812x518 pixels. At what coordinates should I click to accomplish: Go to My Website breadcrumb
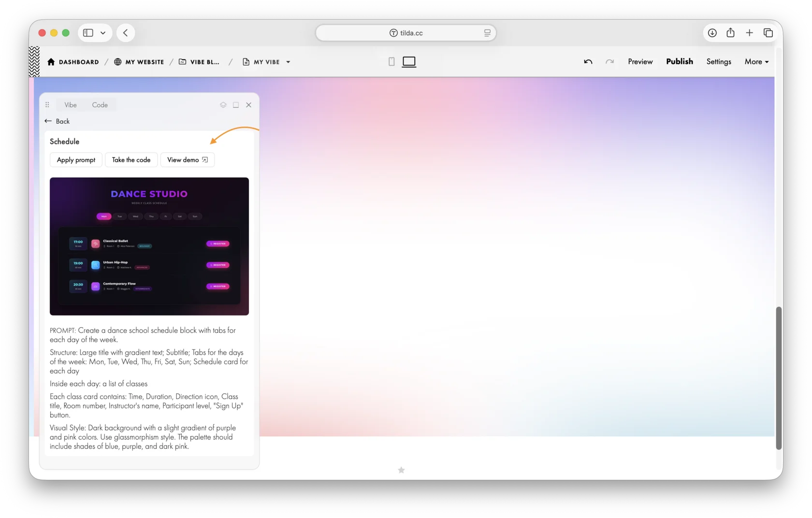[x=139, y=62]
